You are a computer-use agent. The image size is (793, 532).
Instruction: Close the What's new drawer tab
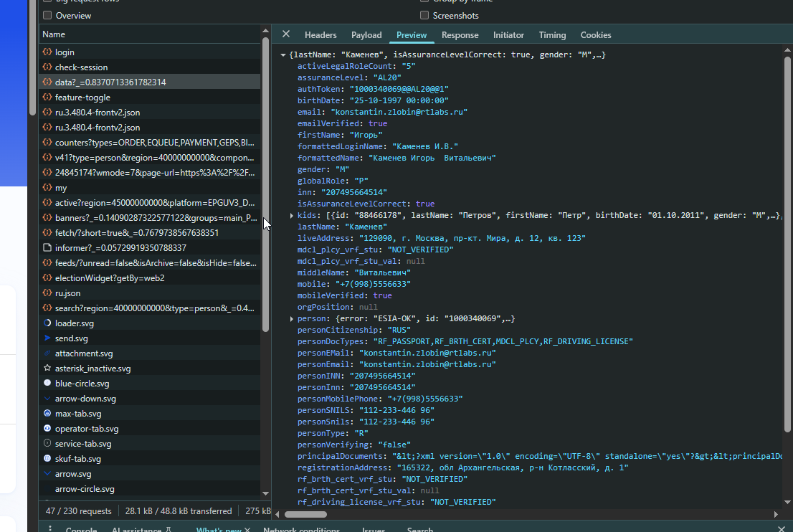point(247,529)
